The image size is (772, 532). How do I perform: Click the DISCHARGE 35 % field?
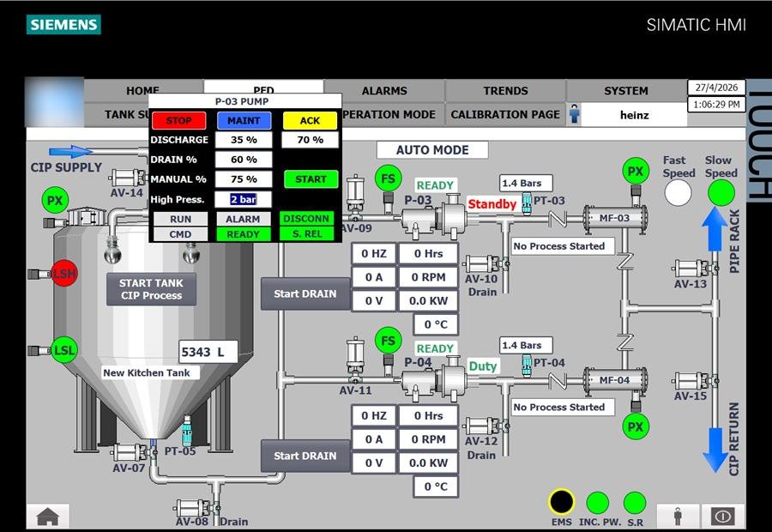[x=244, y=140]
